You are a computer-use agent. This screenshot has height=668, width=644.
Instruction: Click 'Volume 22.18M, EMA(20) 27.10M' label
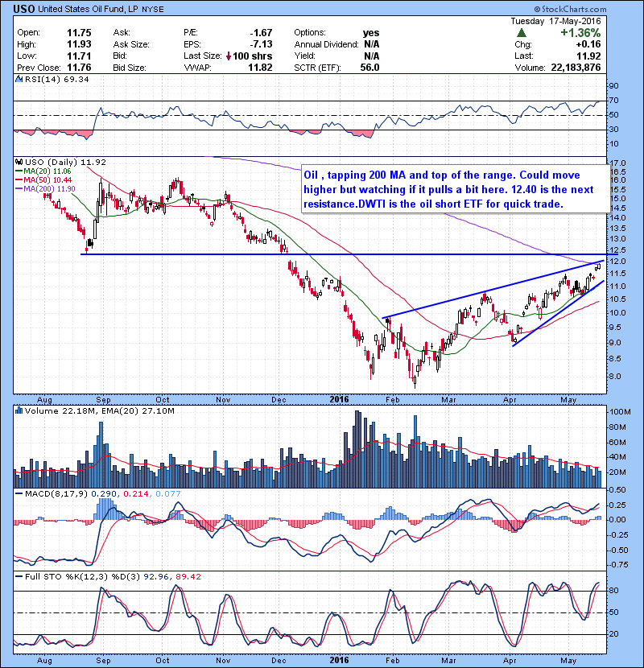[x=100, y=411]
